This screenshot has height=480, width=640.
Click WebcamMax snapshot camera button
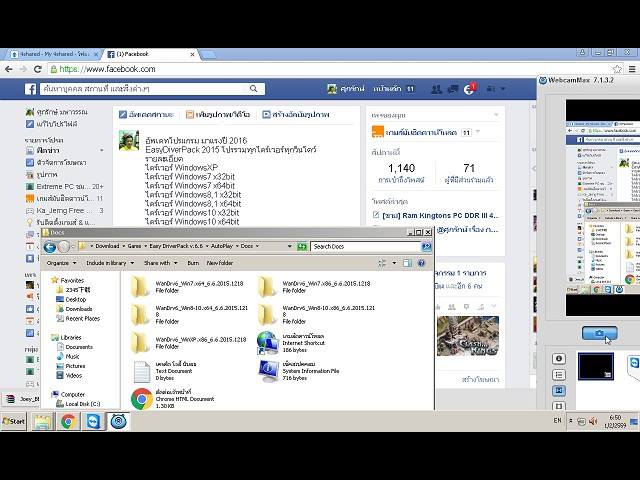(599, 333)
